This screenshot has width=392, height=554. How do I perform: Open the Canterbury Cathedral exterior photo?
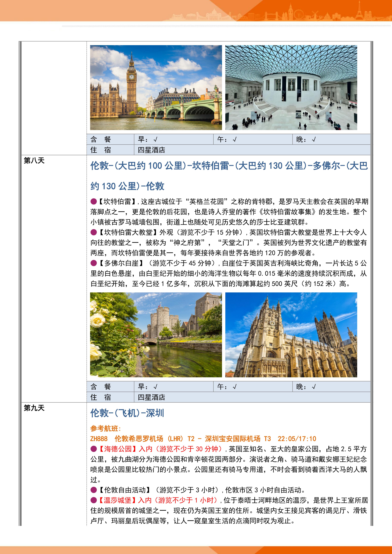291,335
